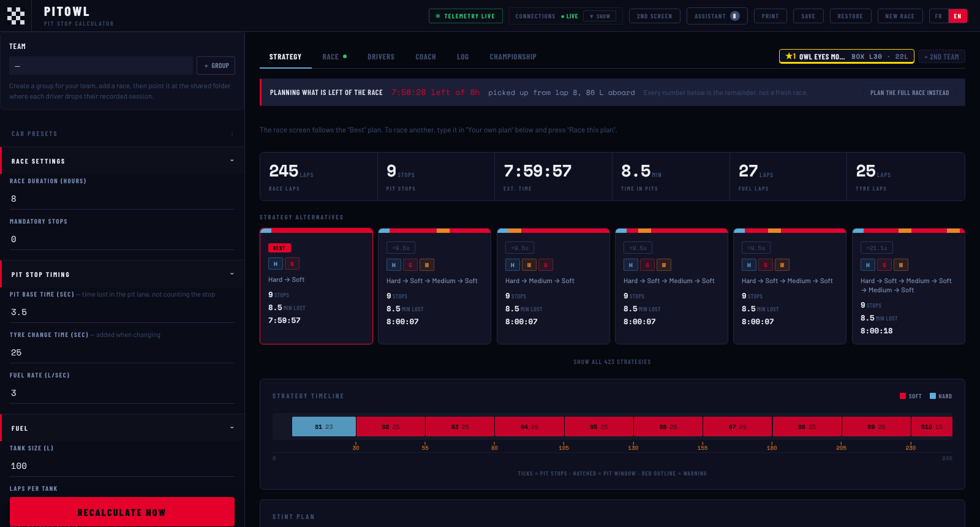Select the blue S1 hard stint bar

point(324,427)
